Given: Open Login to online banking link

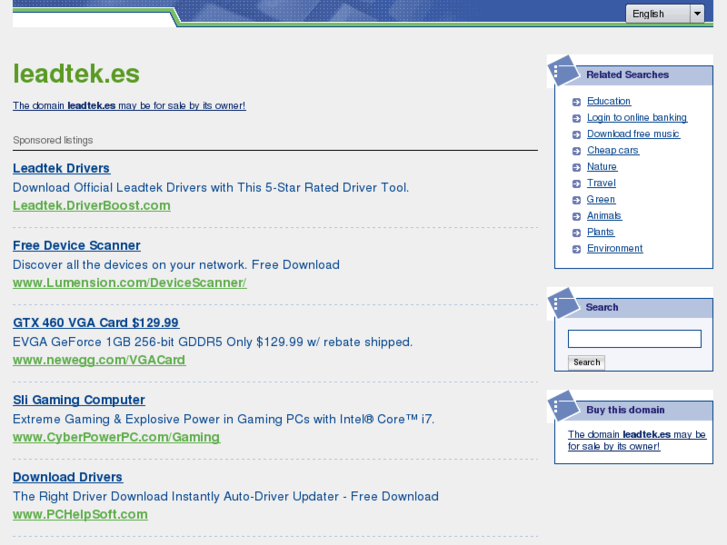Looking at the screenshot, I should [x=637, y=117].
